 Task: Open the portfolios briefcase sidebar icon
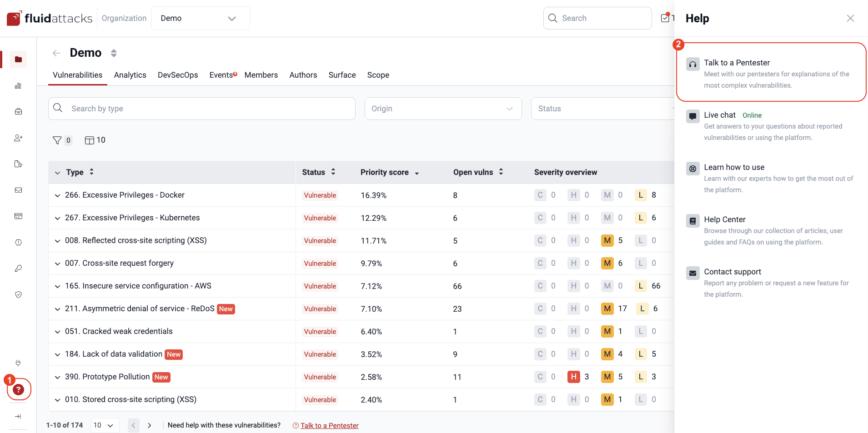[x=18, y=112]
